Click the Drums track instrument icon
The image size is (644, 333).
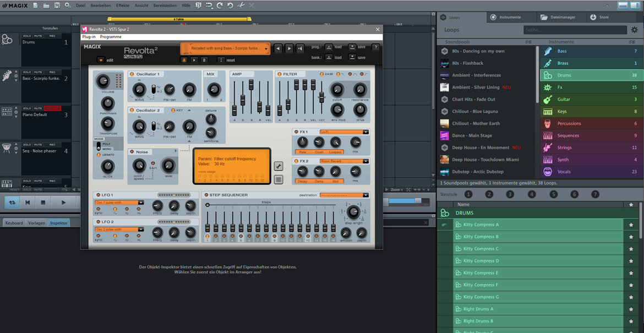[x=7, y=40]
